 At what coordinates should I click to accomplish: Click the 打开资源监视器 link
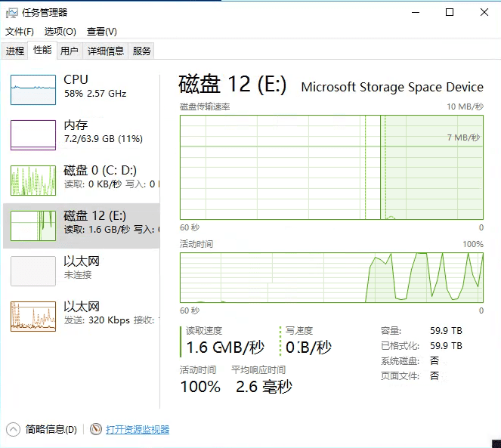pos(138,429)
